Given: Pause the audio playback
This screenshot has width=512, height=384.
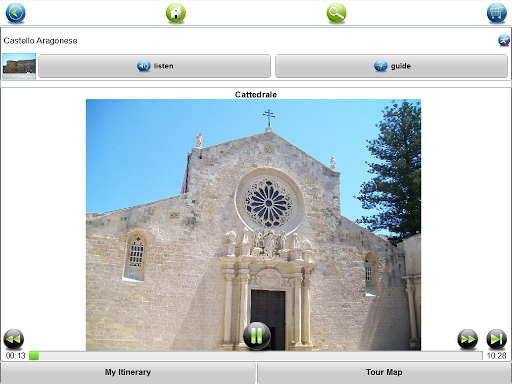Looking at the screenshot, I should click(x=257, y=336).
